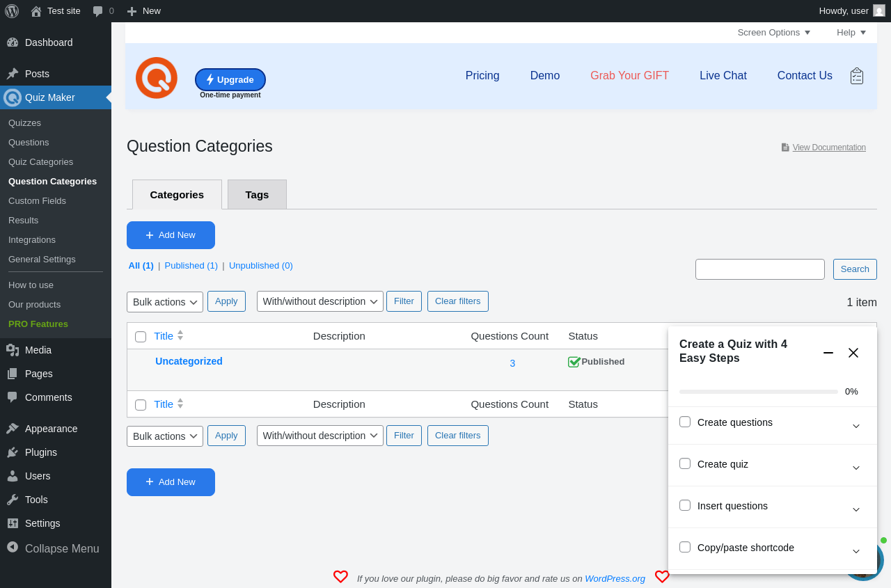Image resolution: width=891 pixels, height=588 pixels.
Task: Open top With/without description dropdown
Action: [320, 301]
